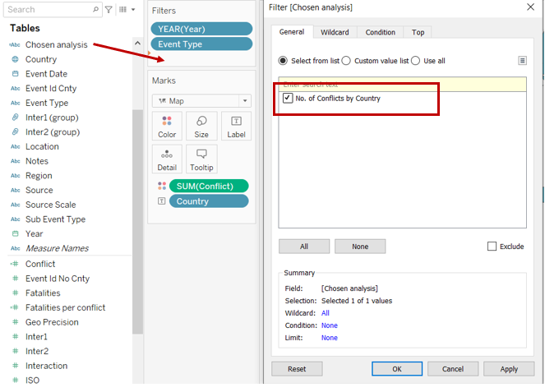Choose the Use all radio option
The width and height of the screenshot is (545, 392).
(x=416, y=61)
